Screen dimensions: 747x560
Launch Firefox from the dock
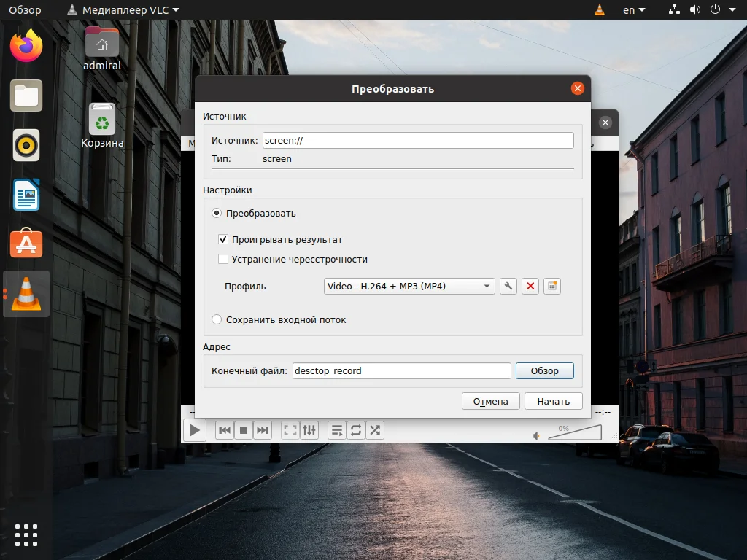[26, 45]
